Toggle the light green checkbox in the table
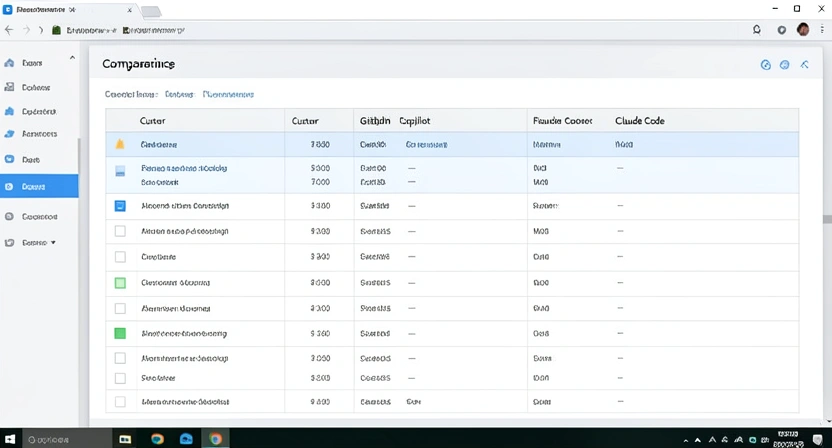This screenshot has height=448, width=832. [x=120, y=283]
